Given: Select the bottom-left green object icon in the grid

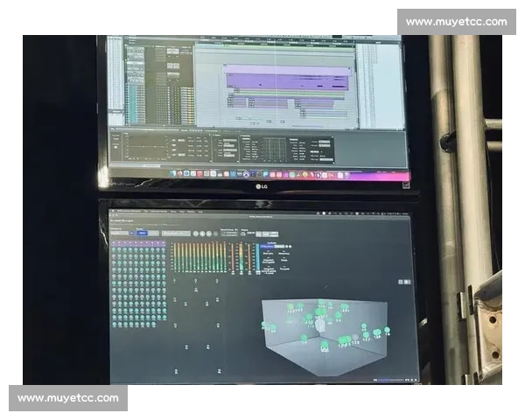Looking at the screenshot, I should point(115,325).
